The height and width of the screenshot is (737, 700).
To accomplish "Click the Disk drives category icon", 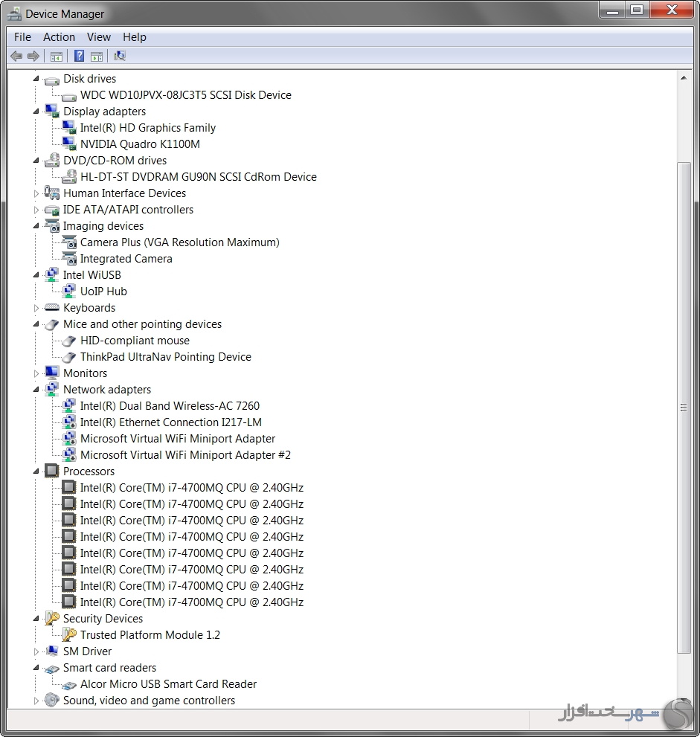I will (51, 80).
